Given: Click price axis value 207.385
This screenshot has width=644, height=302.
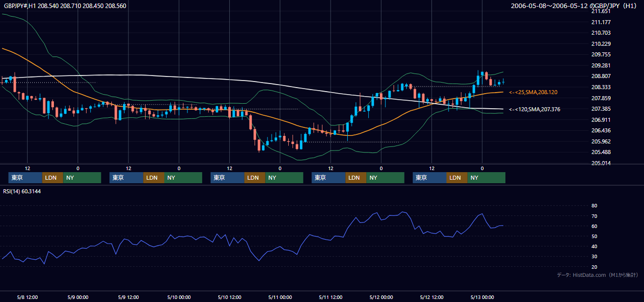Looking at the screenshot, I should pos(601,109).
